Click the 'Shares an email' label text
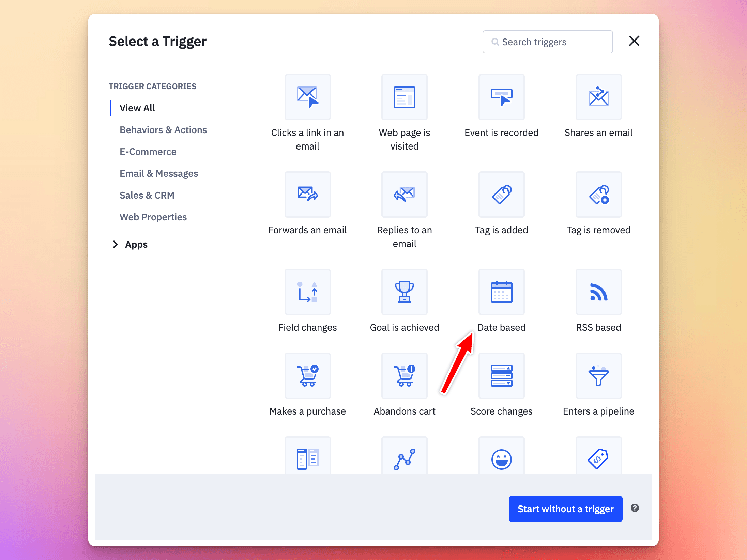This screenshot has width=747, height=560. pos(598,133)
